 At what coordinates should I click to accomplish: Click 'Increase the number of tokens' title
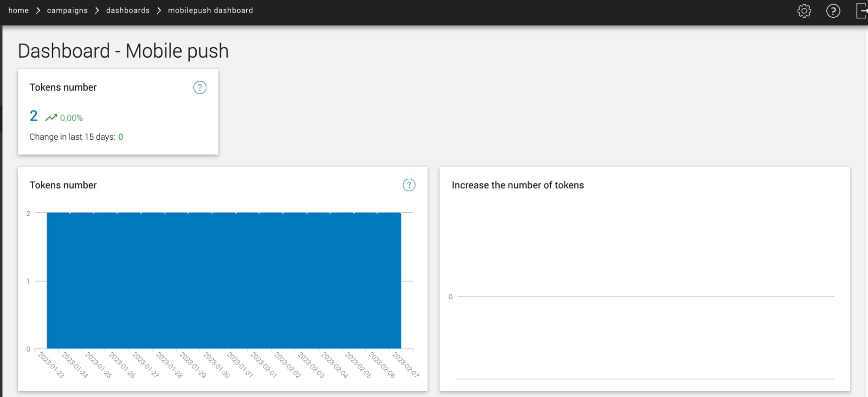coord(518,185)
